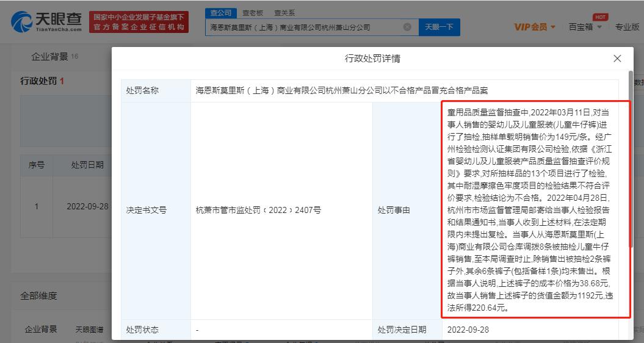Click the 天眼一下 search button
This screenshot has height=343, width=644.
click(439, 27)
